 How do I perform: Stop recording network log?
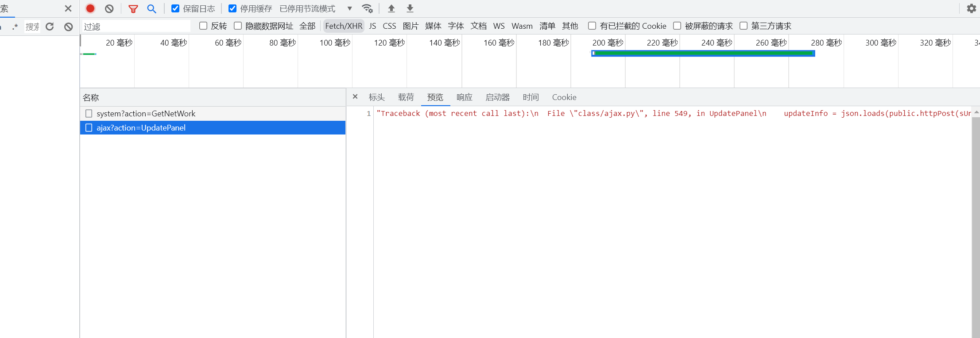pos(90,8)
